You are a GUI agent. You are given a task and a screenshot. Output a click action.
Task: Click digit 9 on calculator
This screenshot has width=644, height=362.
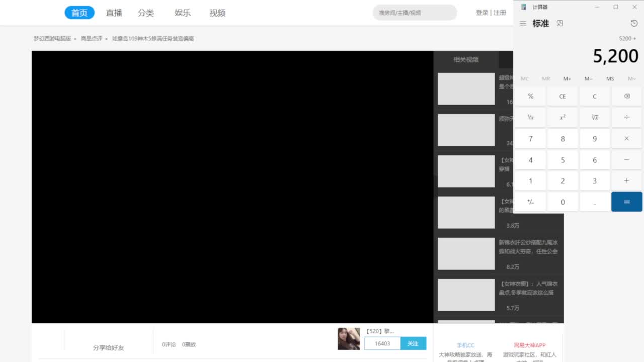pyautogui.click(x=595, y=138)
